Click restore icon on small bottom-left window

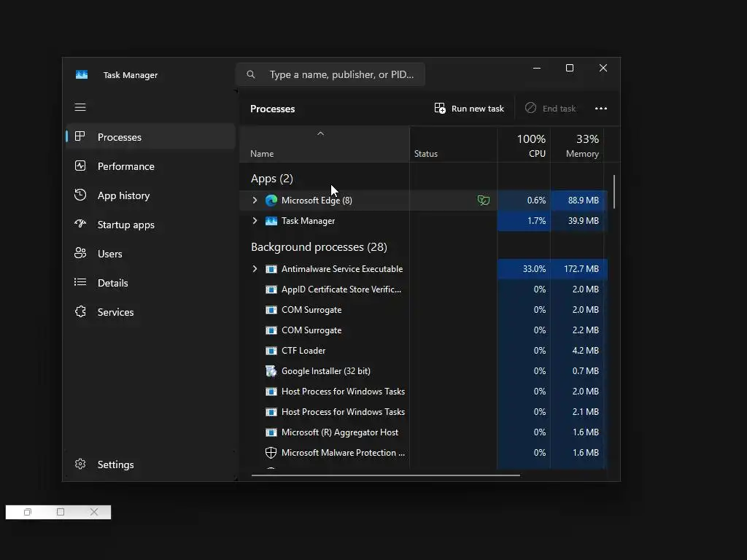pos(27,512)
